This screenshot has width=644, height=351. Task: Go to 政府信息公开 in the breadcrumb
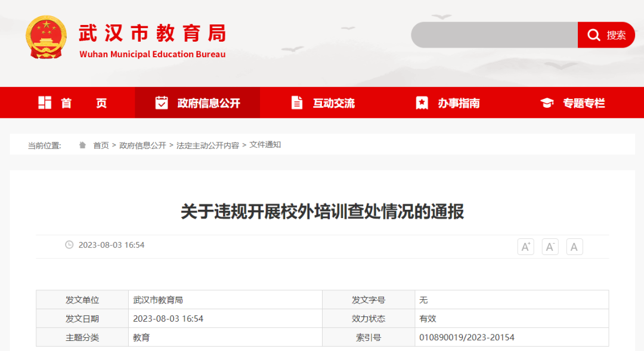click(143, 145)
